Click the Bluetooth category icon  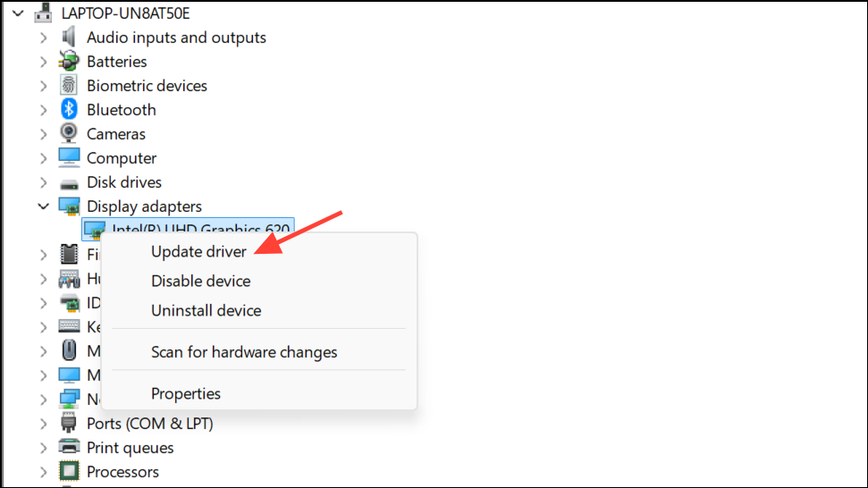(69, 110)
